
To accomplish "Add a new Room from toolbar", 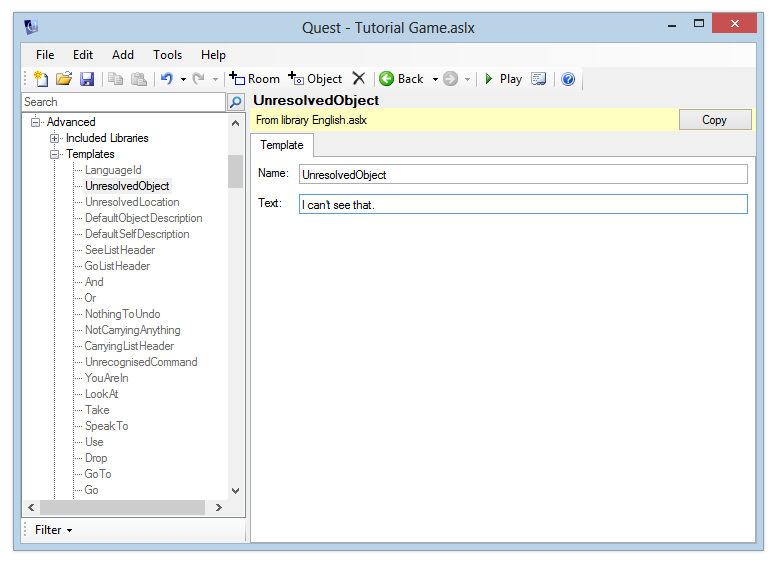I will 254,79.
